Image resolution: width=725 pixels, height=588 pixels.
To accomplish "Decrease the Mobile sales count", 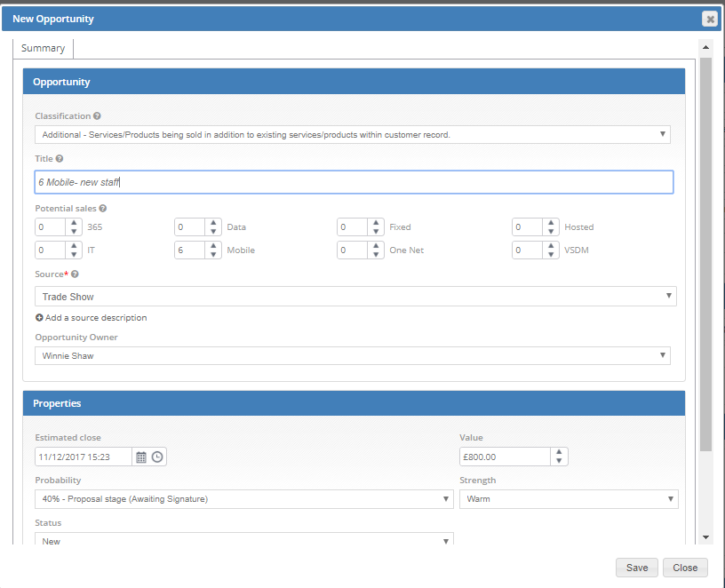I will [213, 254].
